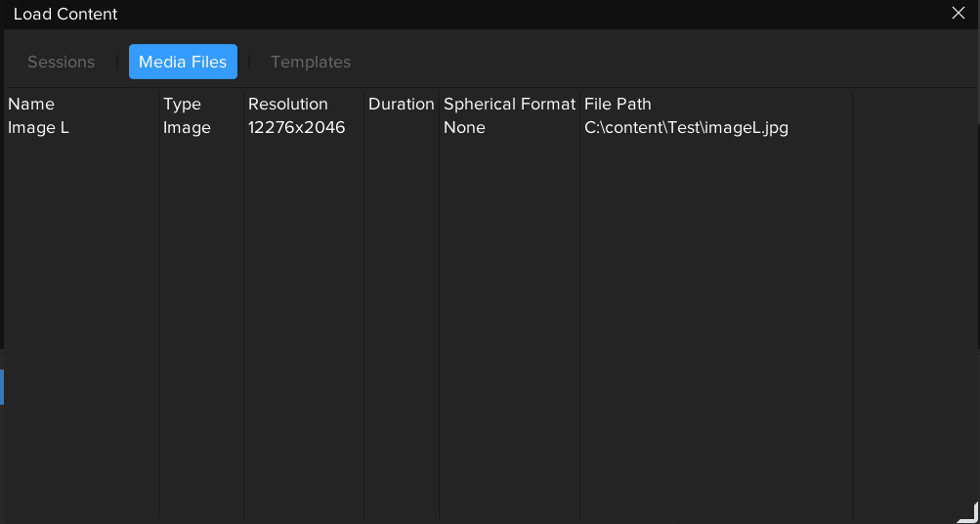This screenshot has width=980, height=524.
Task: Click the Image type cell in row
Action: [187, 127]
